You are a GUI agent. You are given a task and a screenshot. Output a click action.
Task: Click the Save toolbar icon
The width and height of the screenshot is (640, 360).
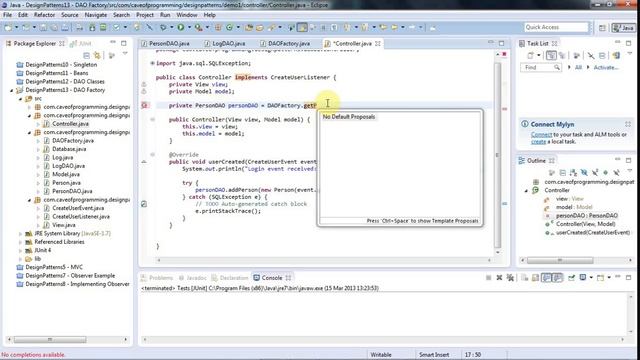(43, 27)
